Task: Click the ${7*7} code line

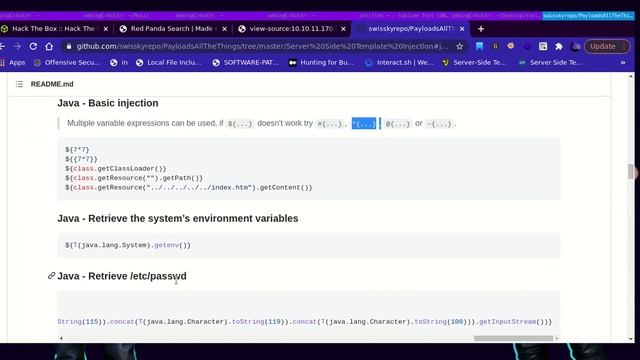Action: (x=77, y=150)
